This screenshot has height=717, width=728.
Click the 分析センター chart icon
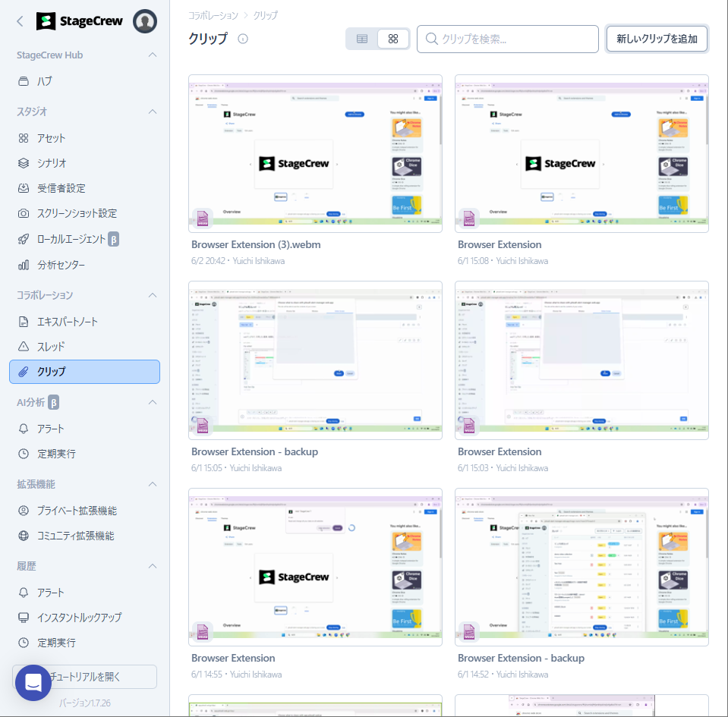(x=24, y=265)
